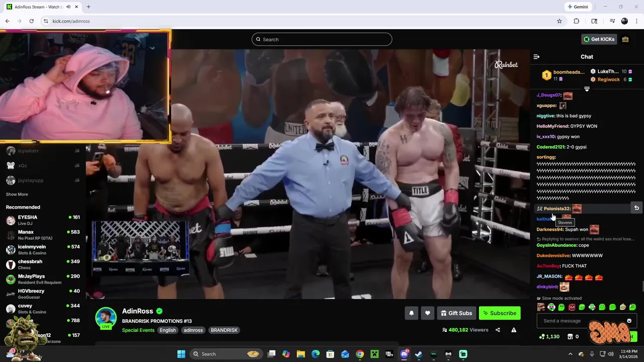
Task: Open the Windows Start menu
Action: pos(181,354)
